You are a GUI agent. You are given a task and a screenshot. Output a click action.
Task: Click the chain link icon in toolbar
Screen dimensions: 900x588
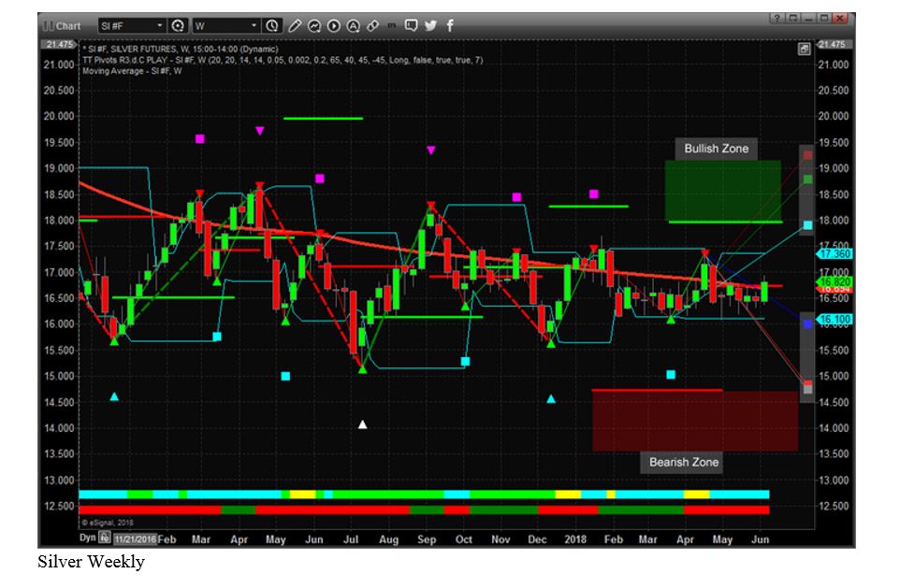tap(373, 26)
